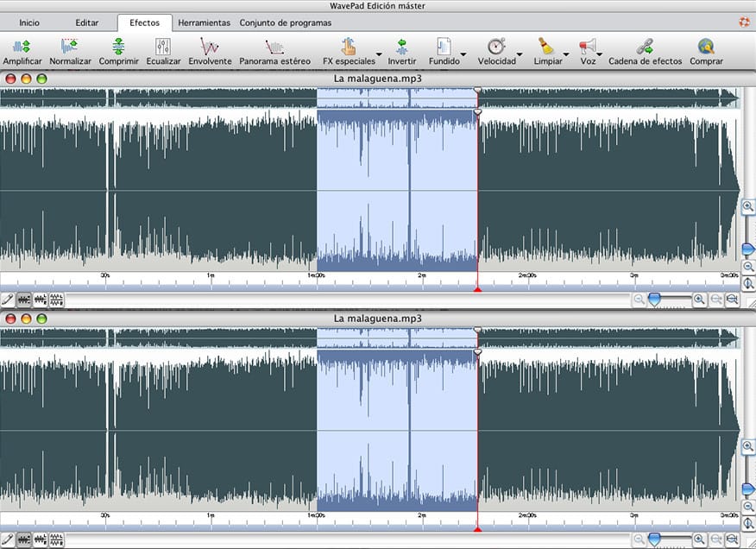Expand the FX especiales dropdown arrow
The height and width of the screenshot is (549, 756).
[379, 54]
